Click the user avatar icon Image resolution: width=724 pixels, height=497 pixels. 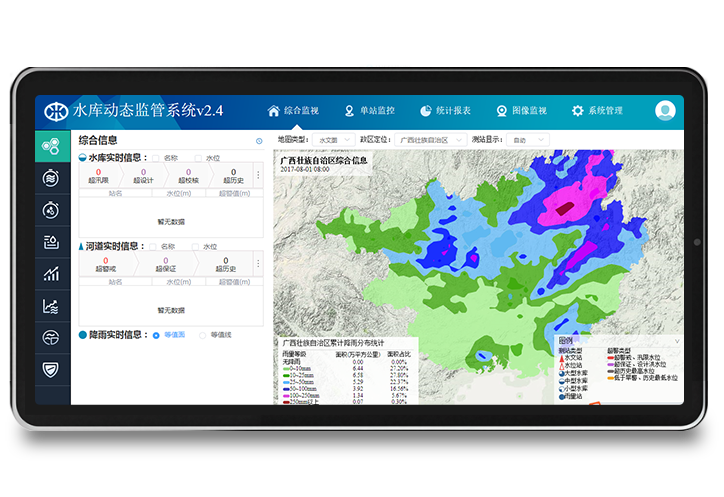click(665, 111)
